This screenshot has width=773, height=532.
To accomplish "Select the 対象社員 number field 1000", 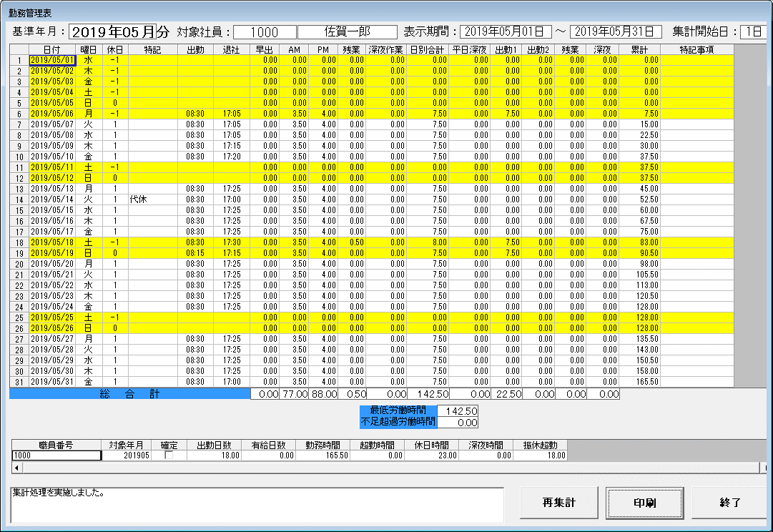I will point(265,31).
